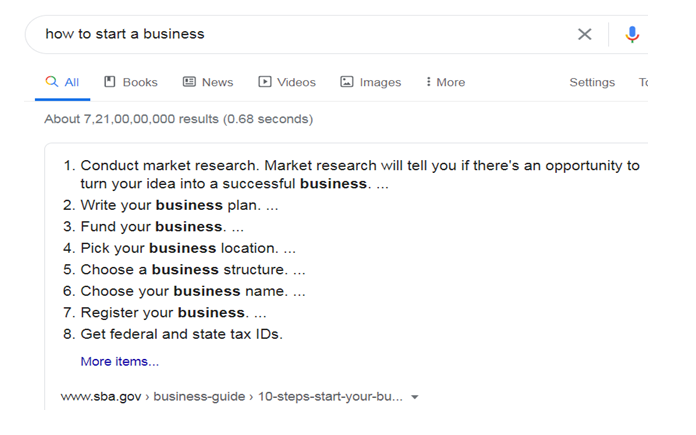
Task: Open the "More items..." link
Action: pos(119,361)
